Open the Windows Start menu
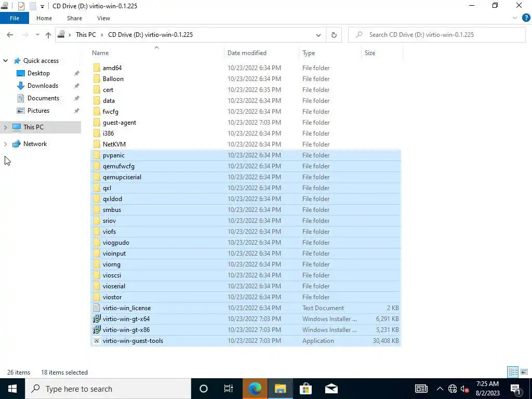532x399 pixels. 12,389
